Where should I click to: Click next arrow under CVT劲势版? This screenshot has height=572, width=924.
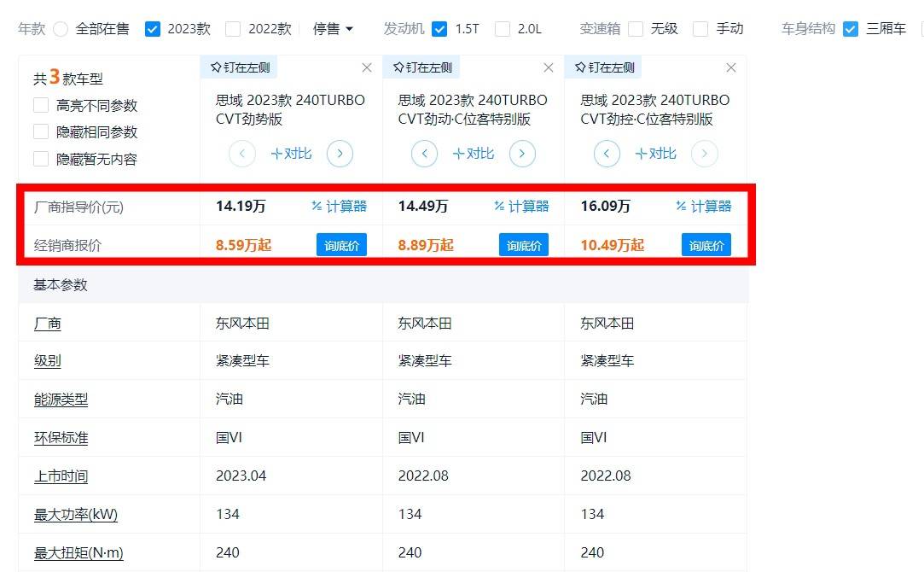pos(340,154)
